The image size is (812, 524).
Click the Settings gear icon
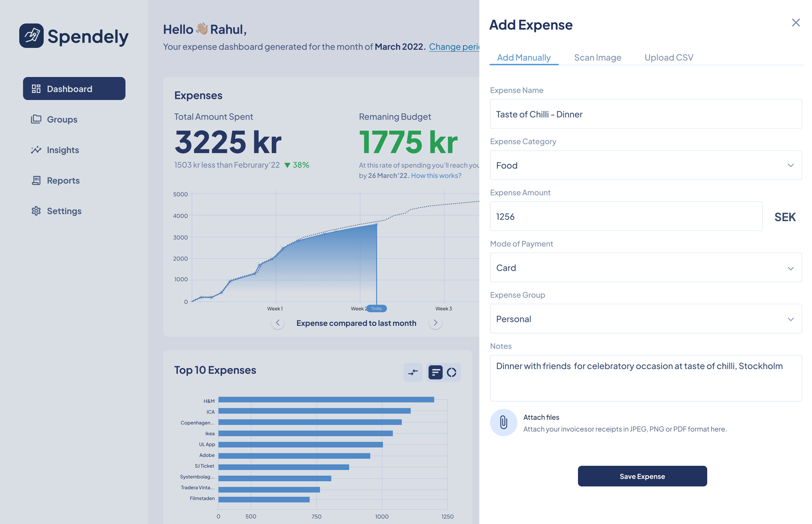coord(36,211)
